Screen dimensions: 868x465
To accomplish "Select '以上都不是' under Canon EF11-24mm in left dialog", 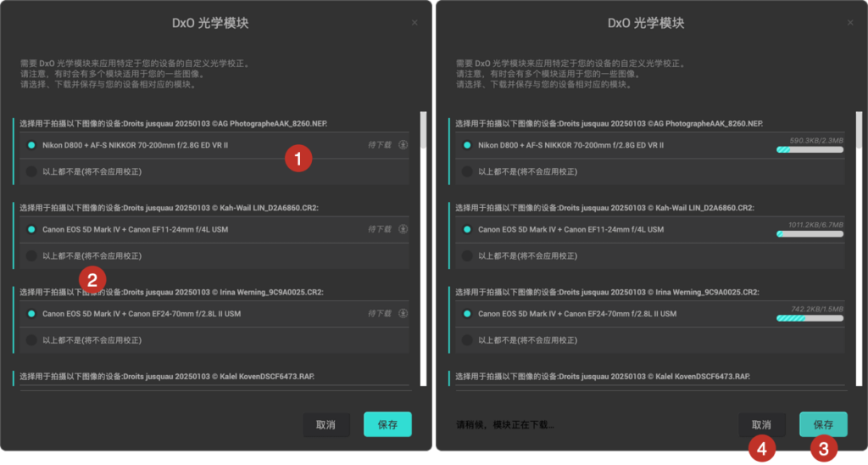I will [x=31, y=256].
